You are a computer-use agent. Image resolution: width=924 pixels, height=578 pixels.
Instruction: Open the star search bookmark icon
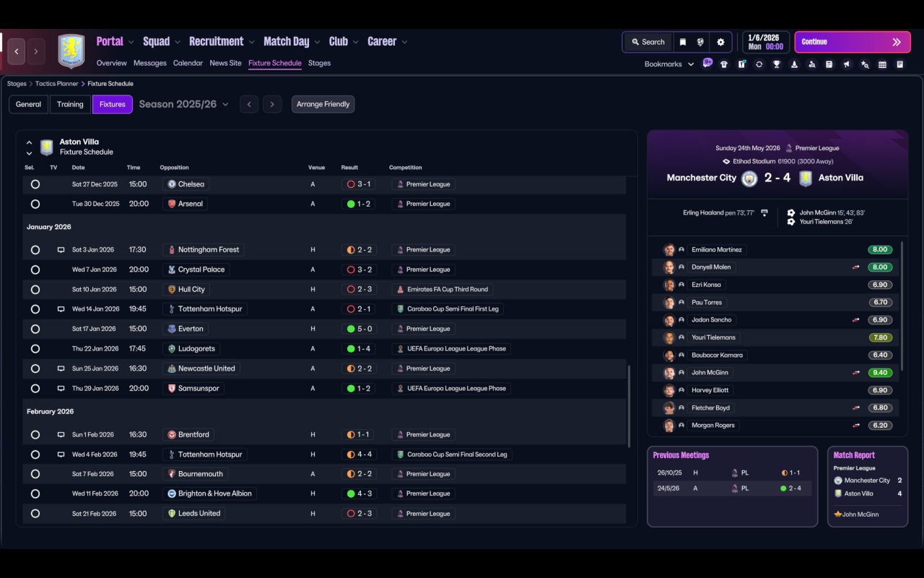865,64
